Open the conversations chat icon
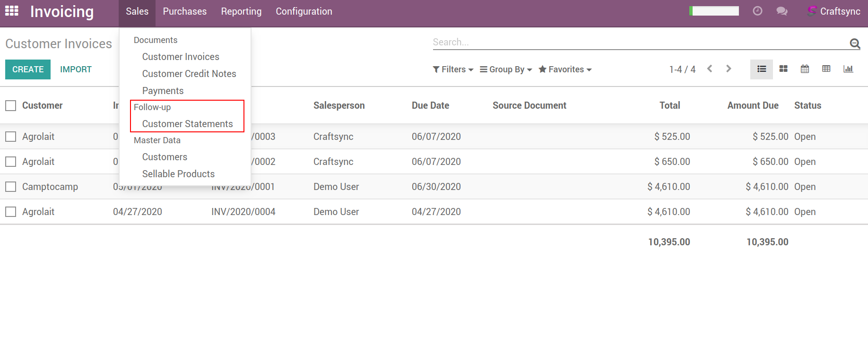 click(781, 11)
